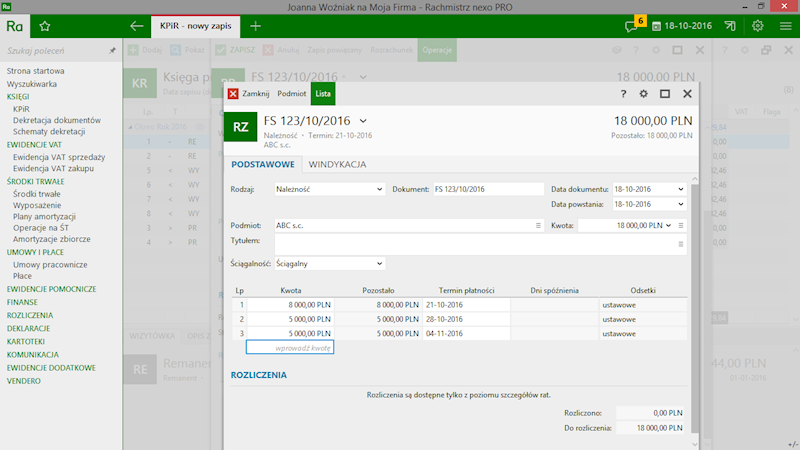The width and height of the screenshot is (800, 450).
Task: Click Lista in dialog toolbar
Action: pyautogui.click(x=322, y=93)
